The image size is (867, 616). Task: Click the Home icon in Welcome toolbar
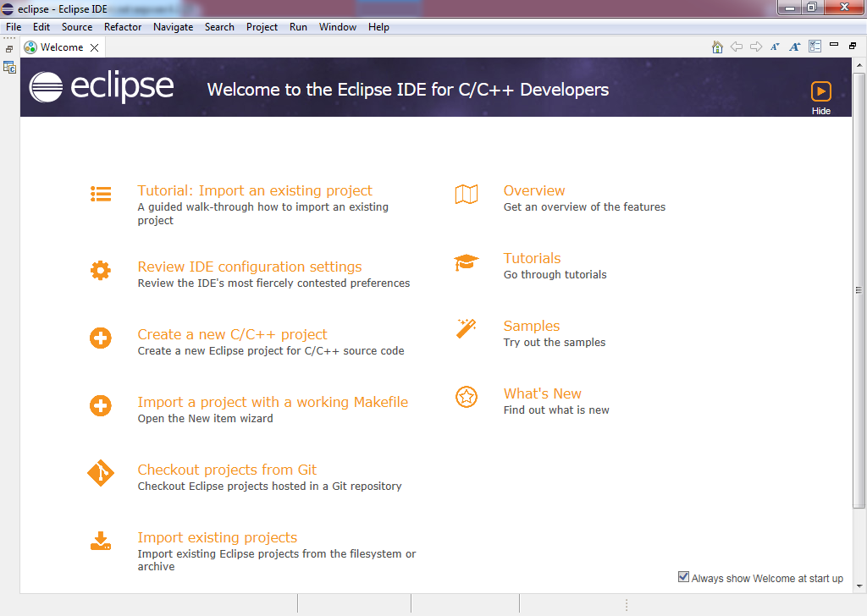(x=717, y=47)
